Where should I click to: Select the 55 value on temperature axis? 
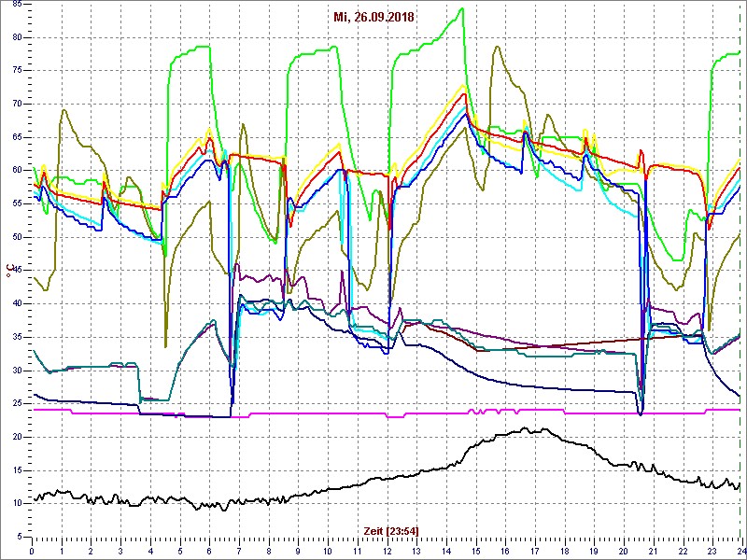[x=17, y=203]
